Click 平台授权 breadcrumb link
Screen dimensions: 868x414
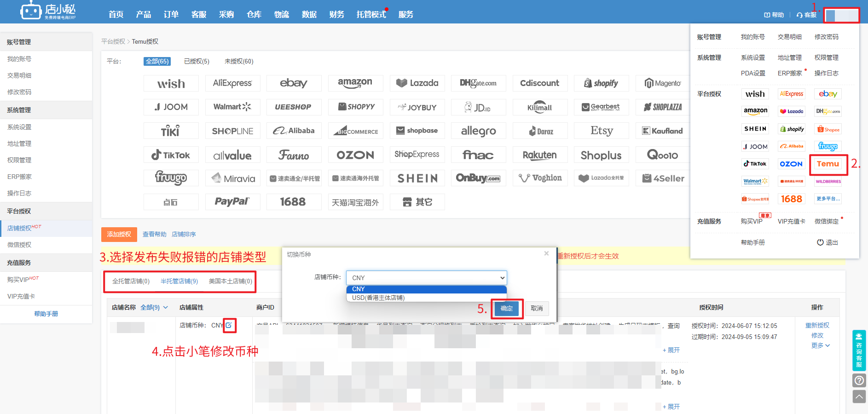click(x=113, y=41)
